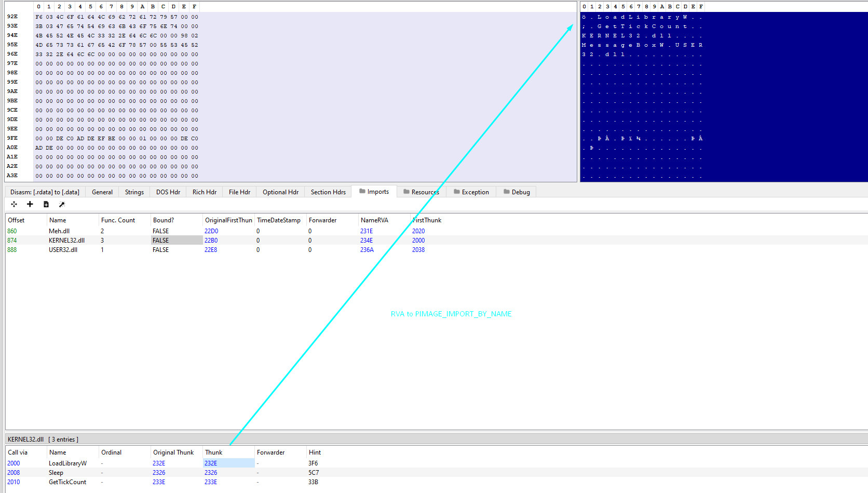Click the Original Thunk column header

pos(177,452)
